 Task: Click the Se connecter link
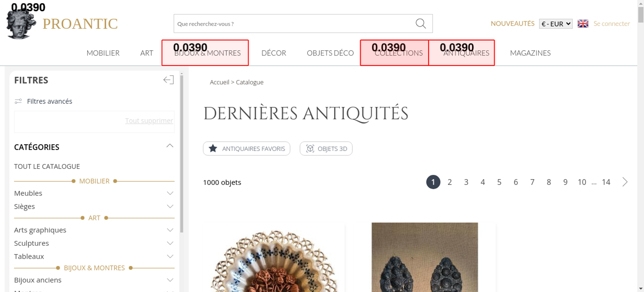pos(611,24)
